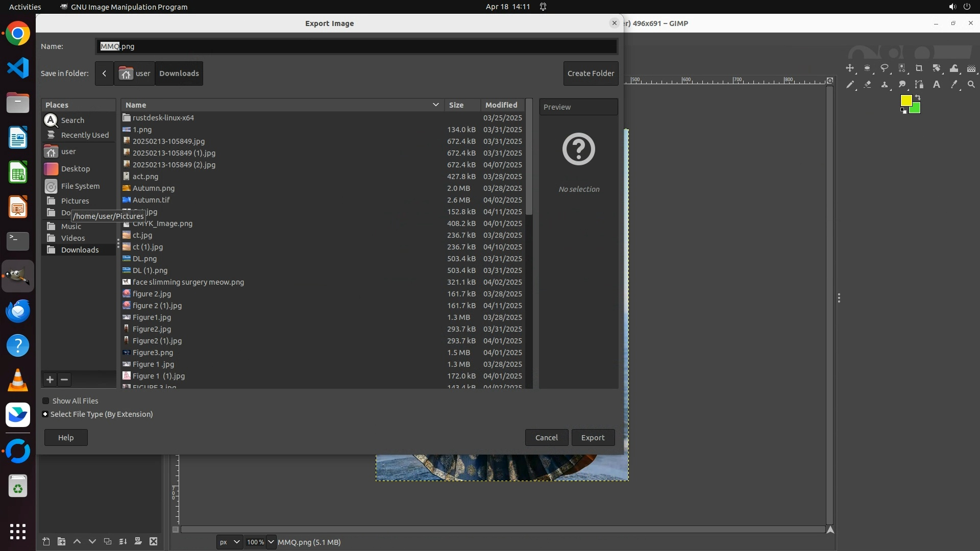Click the yellow foreground color swatch

[905, 101]
